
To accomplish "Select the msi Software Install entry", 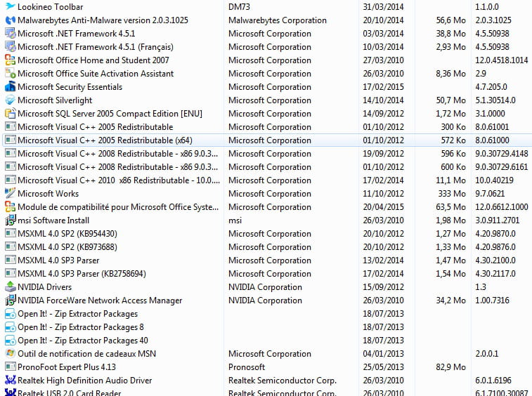I will point(54,220).
